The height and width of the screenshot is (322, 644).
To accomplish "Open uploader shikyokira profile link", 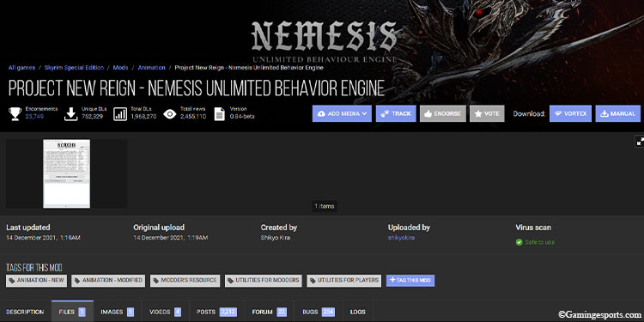I will coord(401,238).
